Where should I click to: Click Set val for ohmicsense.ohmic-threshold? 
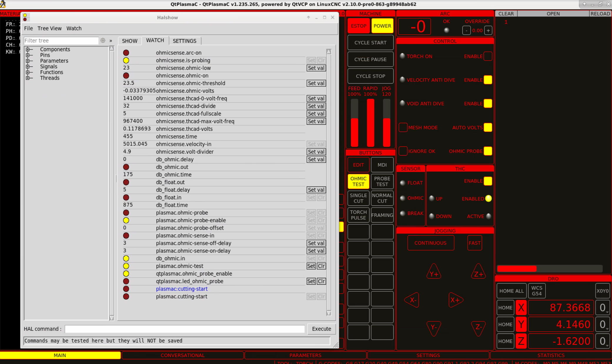tap(316, 83)
